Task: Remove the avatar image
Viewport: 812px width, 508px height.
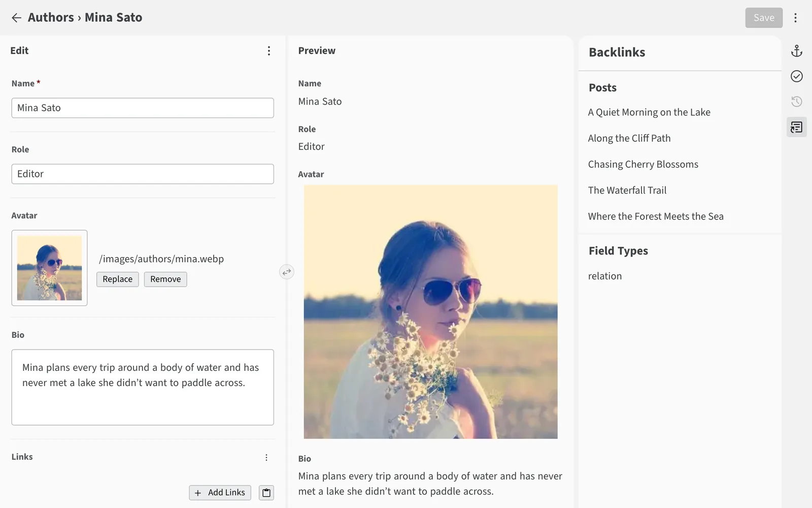Action: [x=165, y=279]
